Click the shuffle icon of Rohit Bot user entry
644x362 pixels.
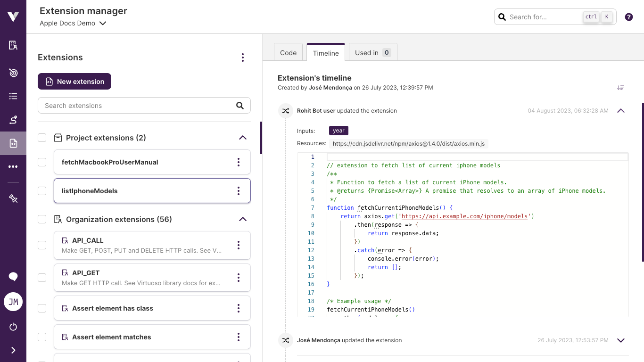[286, 111]
